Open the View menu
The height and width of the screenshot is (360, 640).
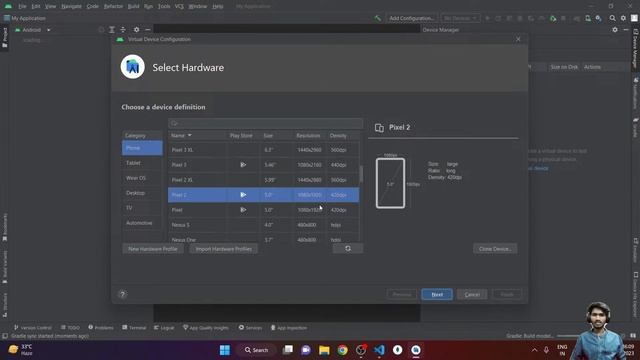(50, 6)
